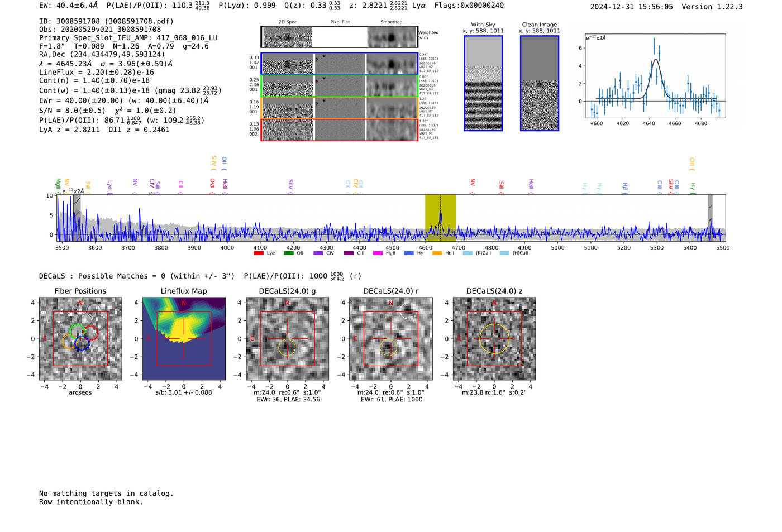This screenshot has width=782, height=532.
Task: Click the EWr: 61. PLAE: 1000 caption
Action: 392,400
